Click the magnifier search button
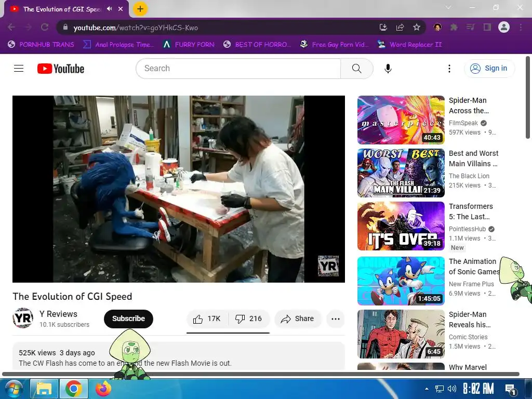Image resolution: width=532 pixels, height=399 pixels. [356, 69]
